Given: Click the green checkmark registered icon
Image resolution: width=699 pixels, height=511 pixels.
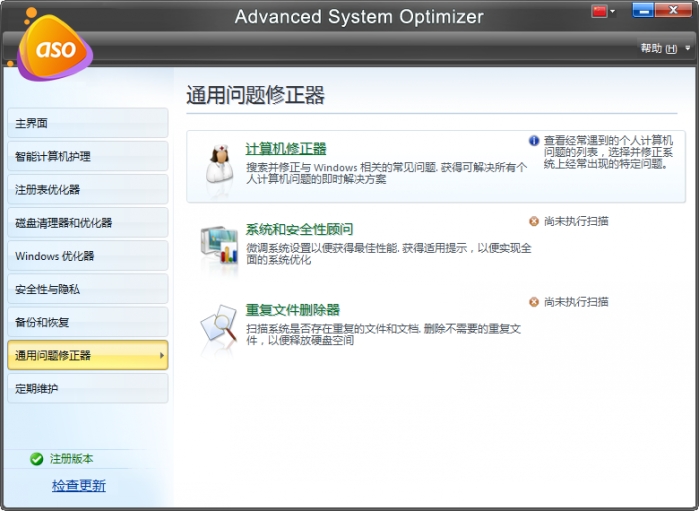Looking at the screenshot, I should coord(37,458).
